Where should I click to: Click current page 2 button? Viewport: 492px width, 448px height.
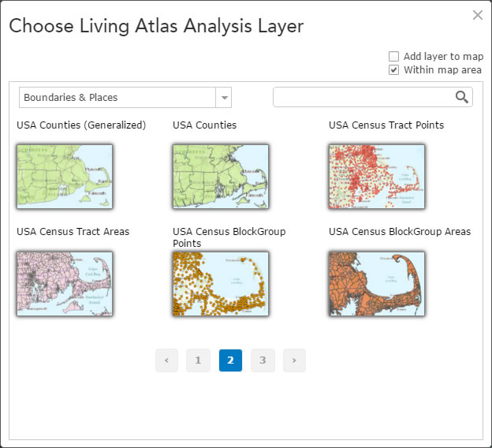230,360
